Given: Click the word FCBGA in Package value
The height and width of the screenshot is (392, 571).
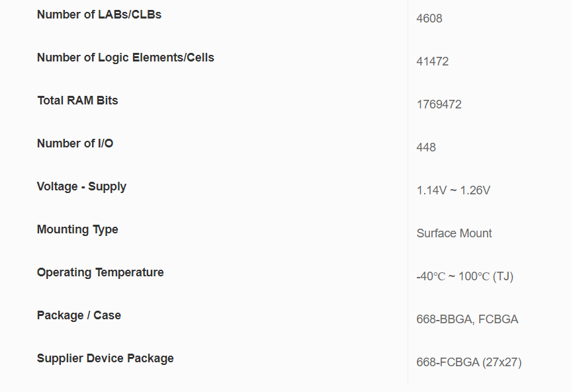Looking at the screenshot, I should (x=498, y=319).
